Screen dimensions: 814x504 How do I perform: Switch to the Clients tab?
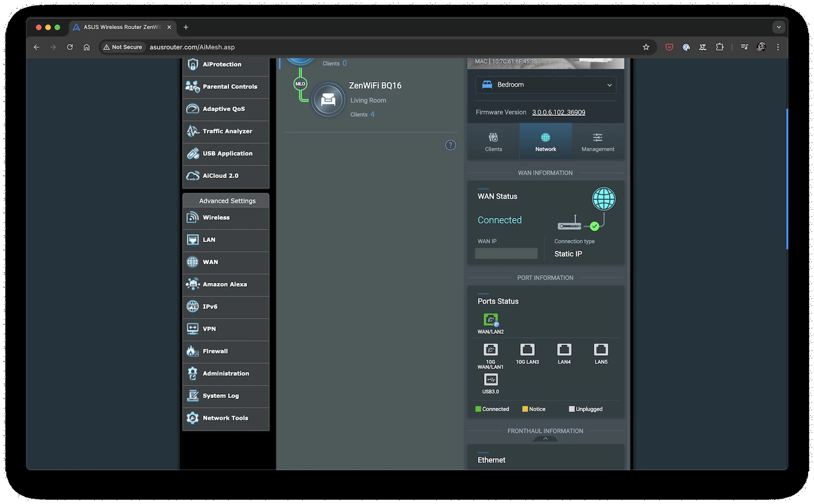[x=493, y=142]
